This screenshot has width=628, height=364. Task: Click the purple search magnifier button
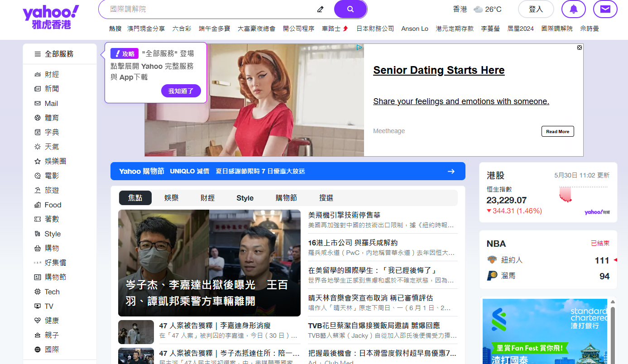[x=350, y=9]
